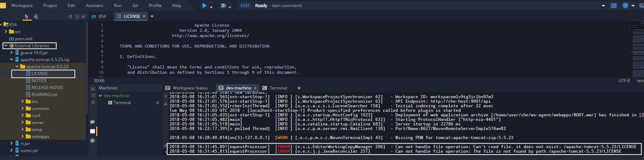Expand the webapps folder
This screenshot has width=644, height=160.
pos(23,136)
